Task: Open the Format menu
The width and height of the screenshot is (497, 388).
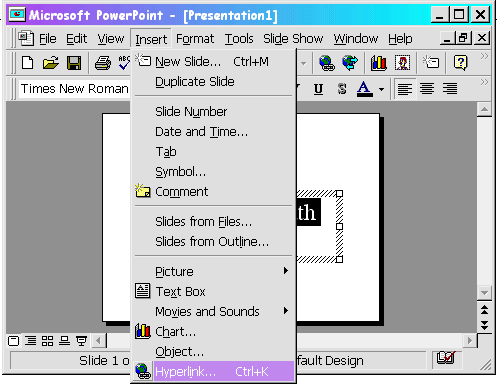Action: (195, 39)
